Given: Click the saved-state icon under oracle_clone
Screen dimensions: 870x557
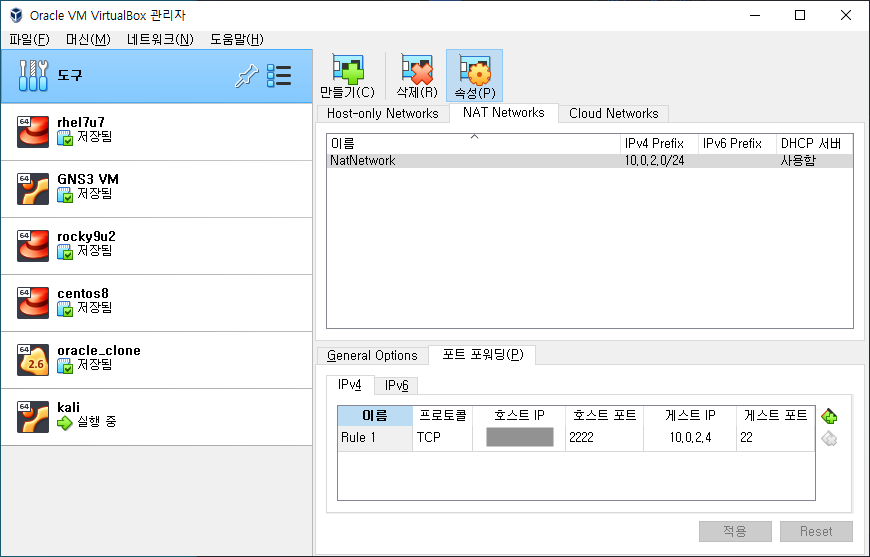Looking at the screenshot, I should tap(65, 366).
